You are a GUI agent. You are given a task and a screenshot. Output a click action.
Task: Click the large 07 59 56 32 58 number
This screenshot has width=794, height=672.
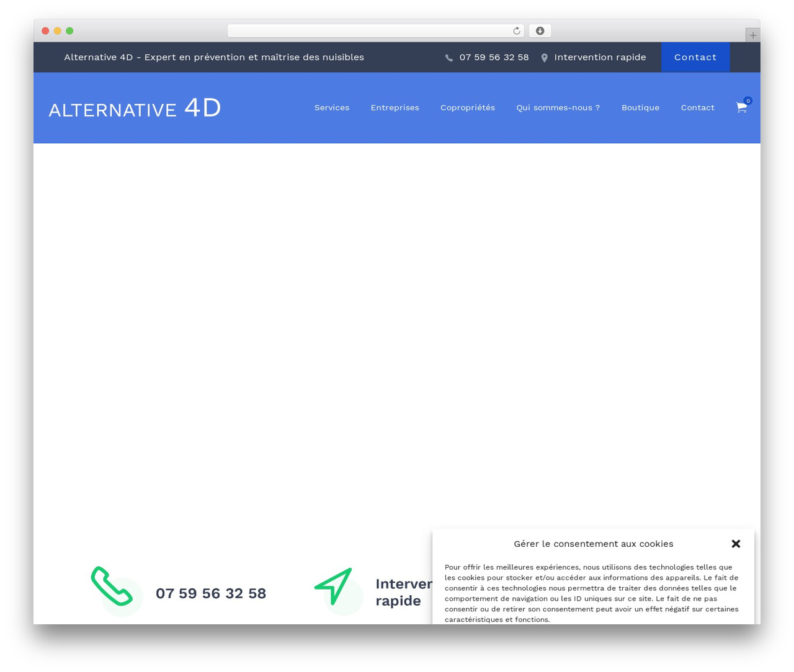(211, 593)
